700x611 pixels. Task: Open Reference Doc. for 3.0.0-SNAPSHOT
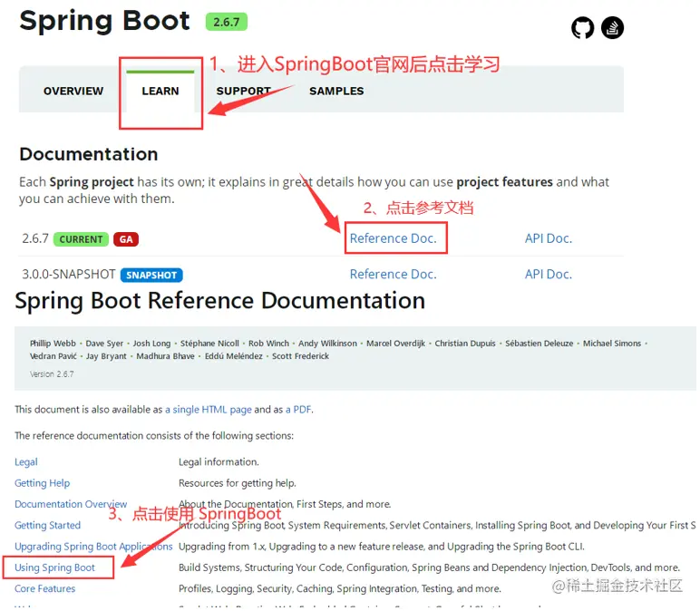(x=394, y=274)
